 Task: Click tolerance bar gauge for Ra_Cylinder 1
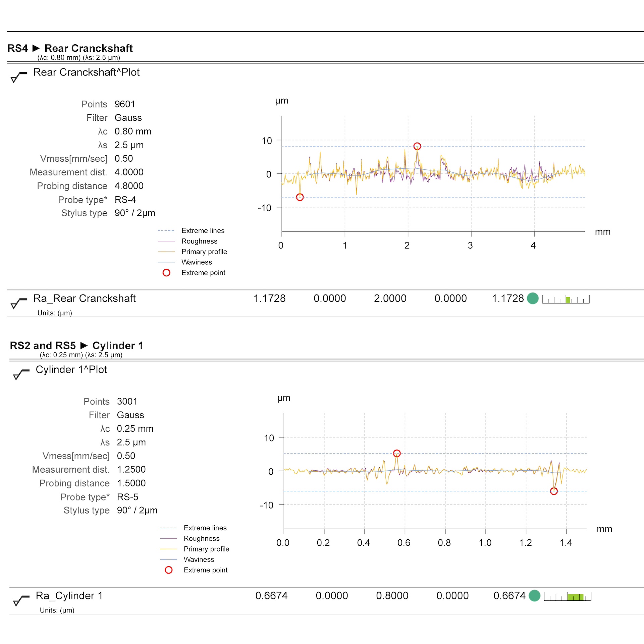567,597
